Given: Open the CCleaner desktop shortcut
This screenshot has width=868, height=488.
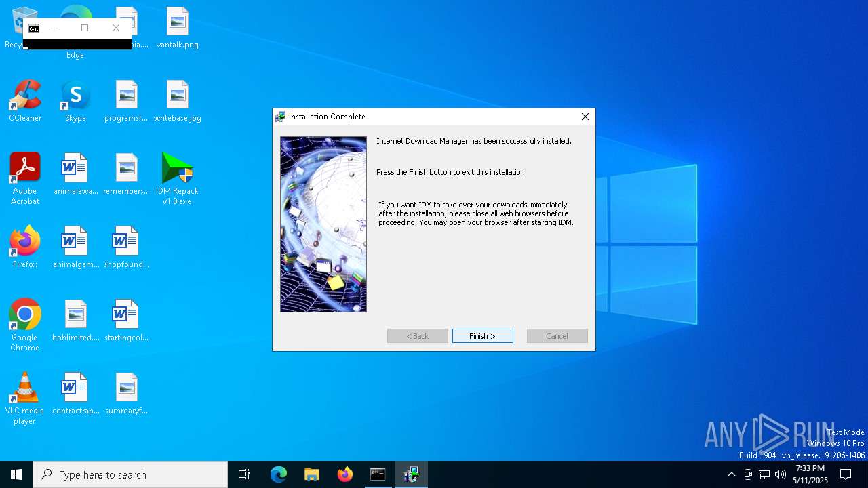Looking at the screenshot, I should (25, 102).
